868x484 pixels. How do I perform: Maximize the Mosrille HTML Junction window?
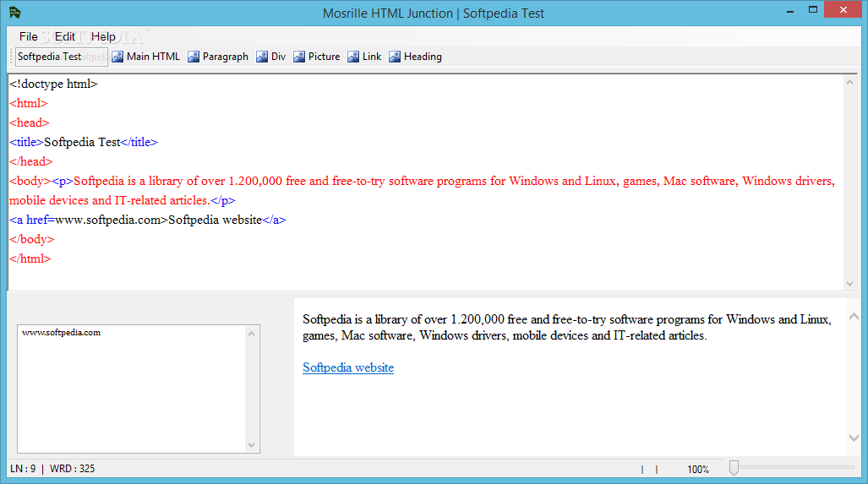click(813, 10)
